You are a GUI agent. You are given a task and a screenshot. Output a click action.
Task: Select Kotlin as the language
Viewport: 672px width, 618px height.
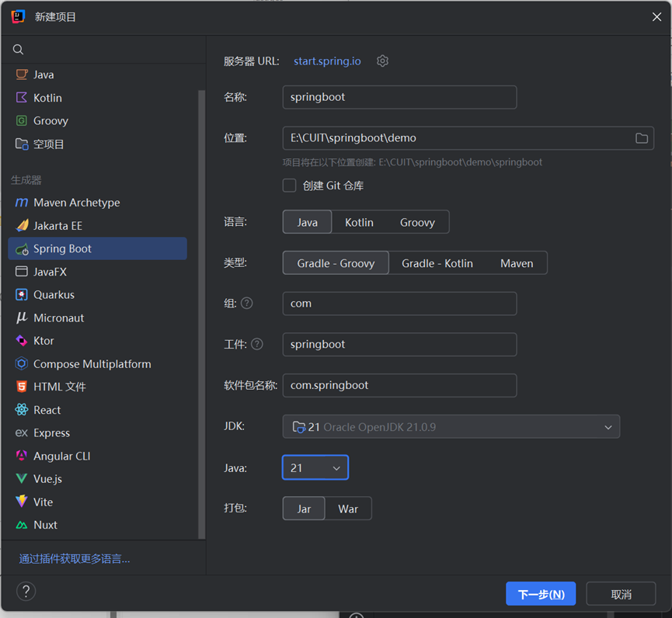pos(359,222)
